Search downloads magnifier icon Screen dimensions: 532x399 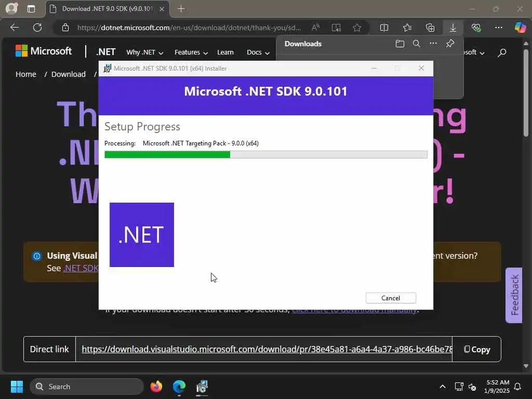click(x=416, y=44)
